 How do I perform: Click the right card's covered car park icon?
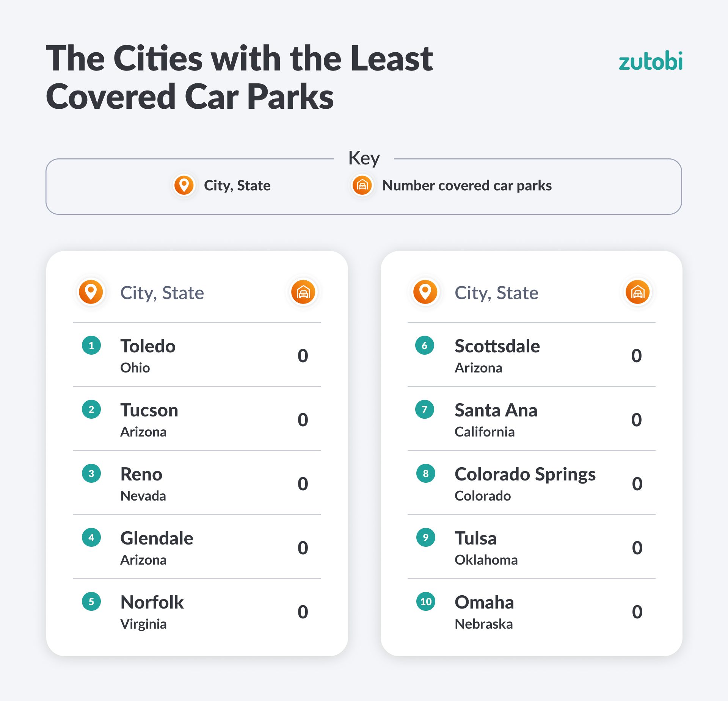click(x=637, y=292)
